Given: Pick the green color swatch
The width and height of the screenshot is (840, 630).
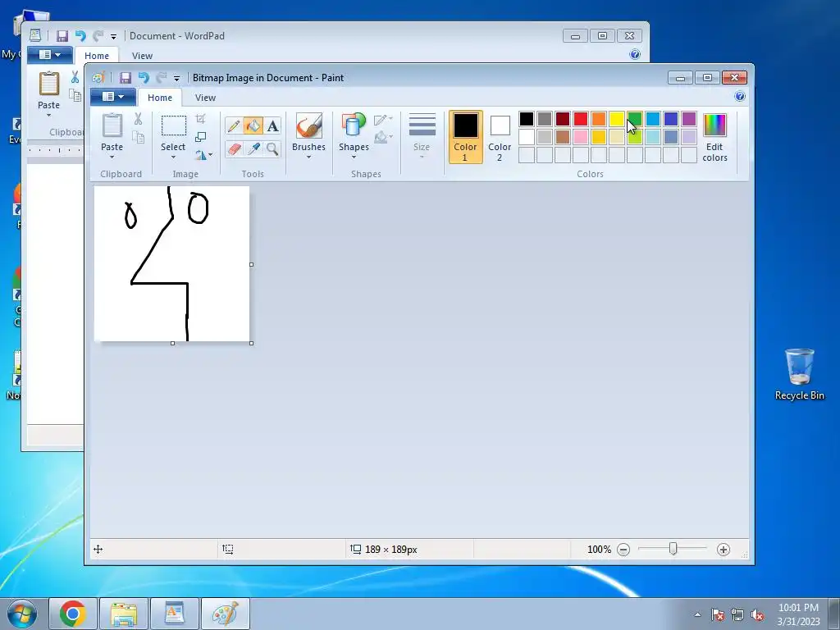Looking at the screenshot, I should [x=635, y=118].
